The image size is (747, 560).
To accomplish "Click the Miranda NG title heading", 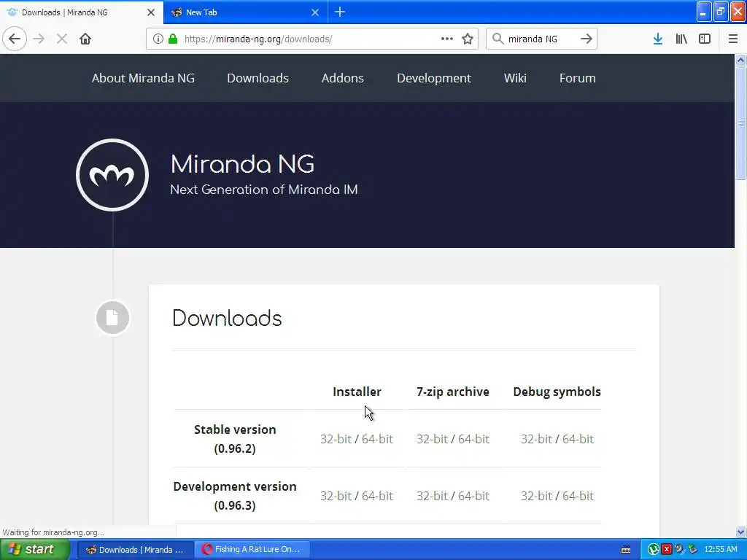I will coord(242,164).
